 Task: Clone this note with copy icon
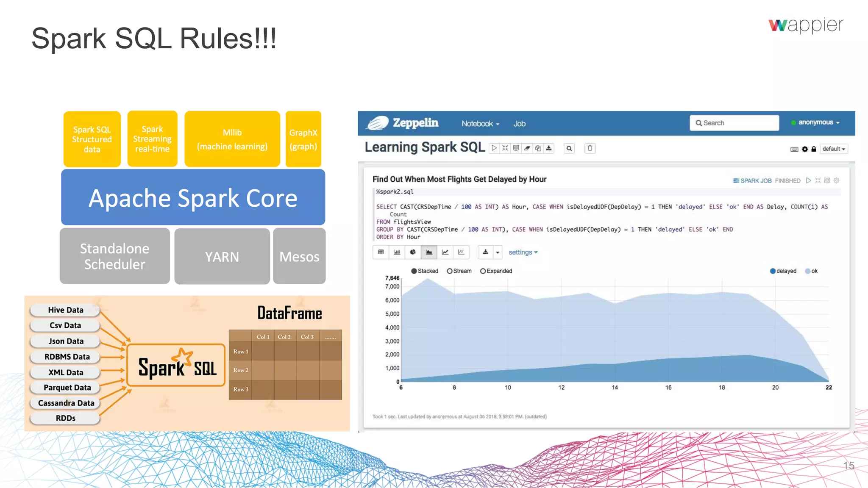tap(538, 148)
